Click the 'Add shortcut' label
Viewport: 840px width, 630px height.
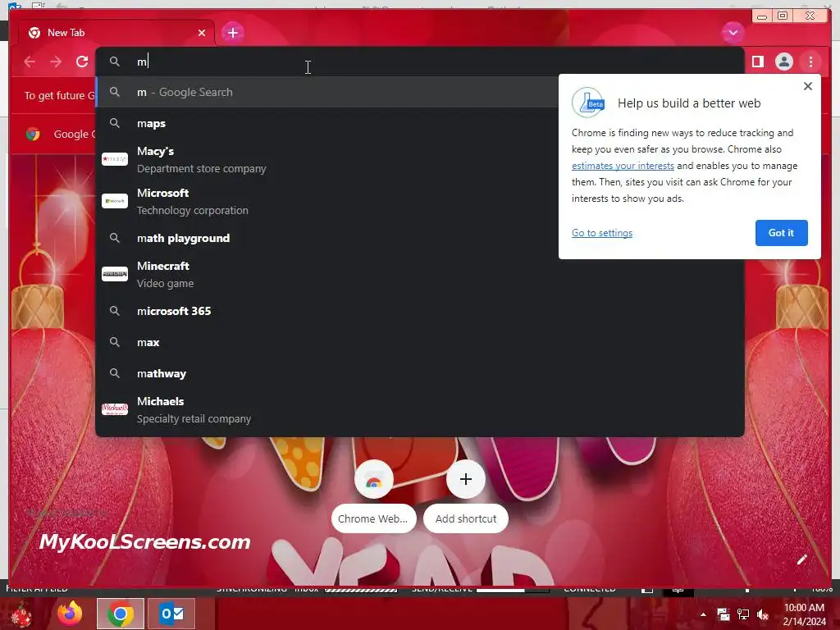(466, 518)
